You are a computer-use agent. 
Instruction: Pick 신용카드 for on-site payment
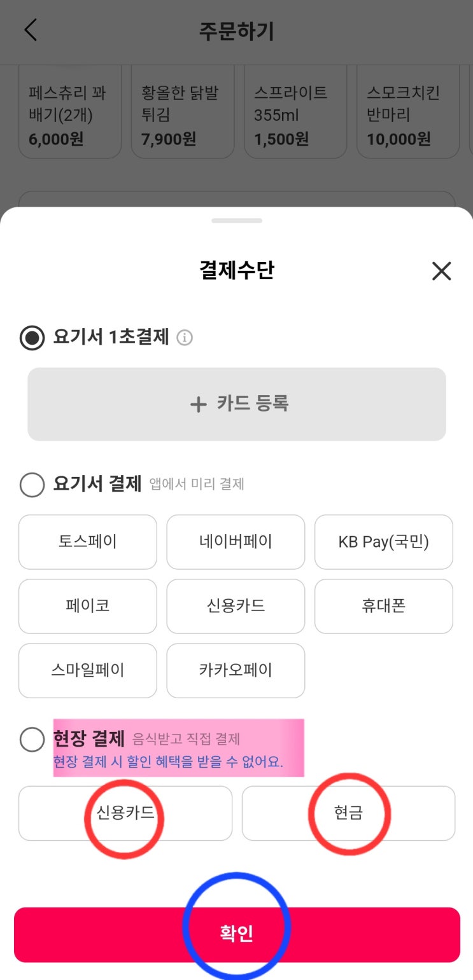click(125, 813)
